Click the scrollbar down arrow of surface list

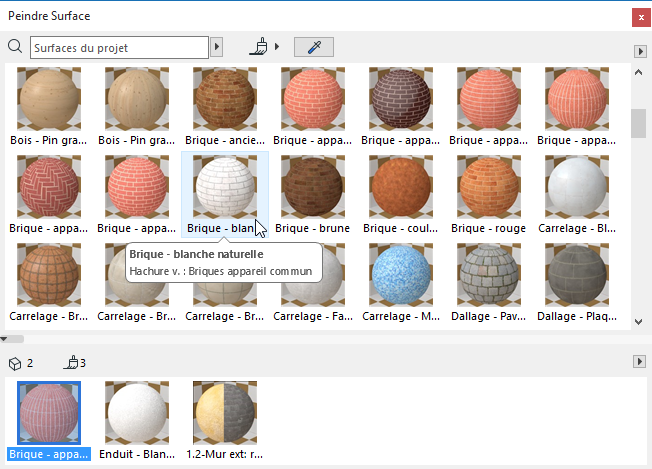coord(638,322)
